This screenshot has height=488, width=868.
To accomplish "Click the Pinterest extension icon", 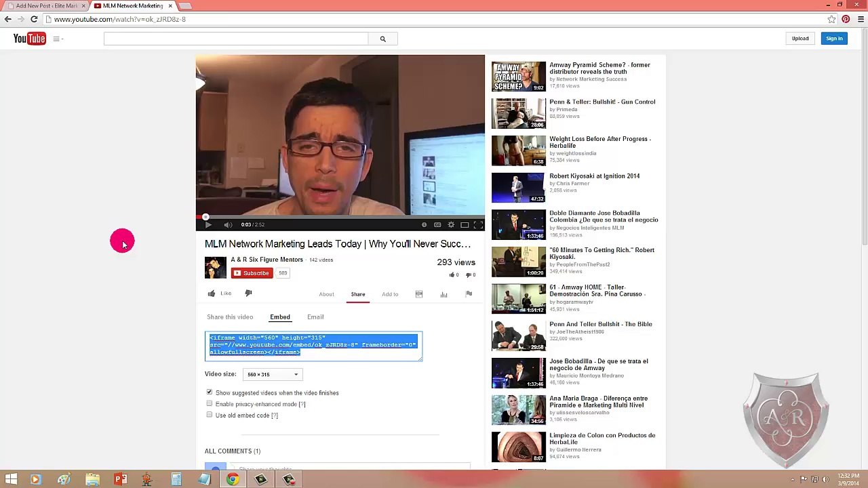I will coord(846,19).
